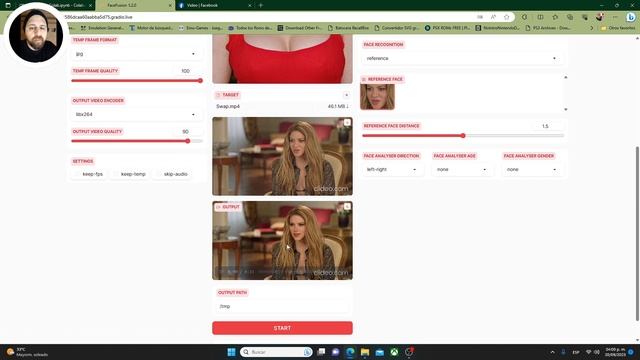This screenshot has height=360, width=640.
Task: Open the Temp Frame Format dropdown
Action: [136, 54]
